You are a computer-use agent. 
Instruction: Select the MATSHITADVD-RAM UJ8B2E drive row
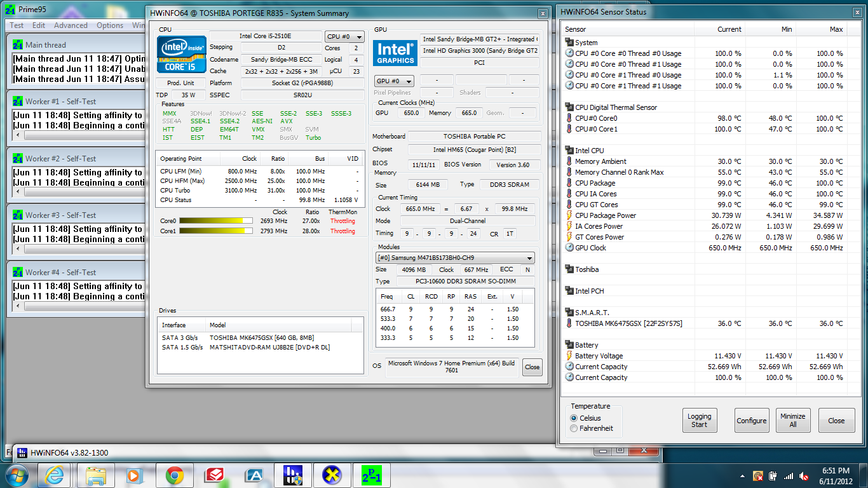point(260,348)
